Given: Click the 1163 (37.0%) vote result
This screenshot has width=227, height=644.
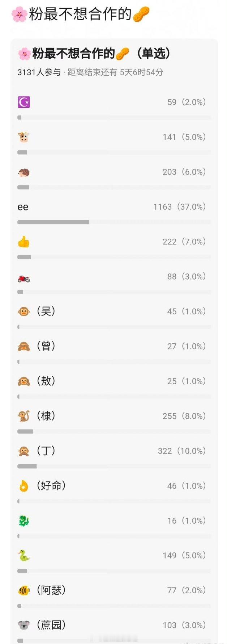Looking at the screenshot, I should (179, 207).
